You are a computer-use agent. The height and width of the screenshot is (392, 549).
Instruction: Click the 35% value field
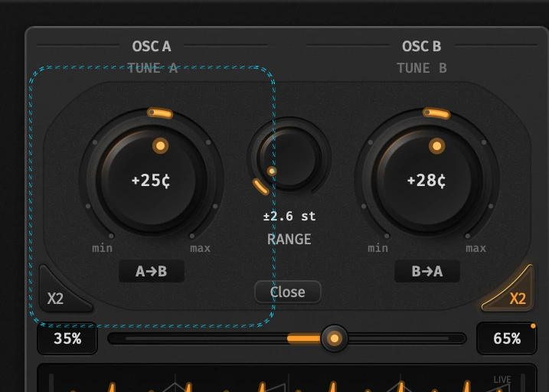pos(67,338)
